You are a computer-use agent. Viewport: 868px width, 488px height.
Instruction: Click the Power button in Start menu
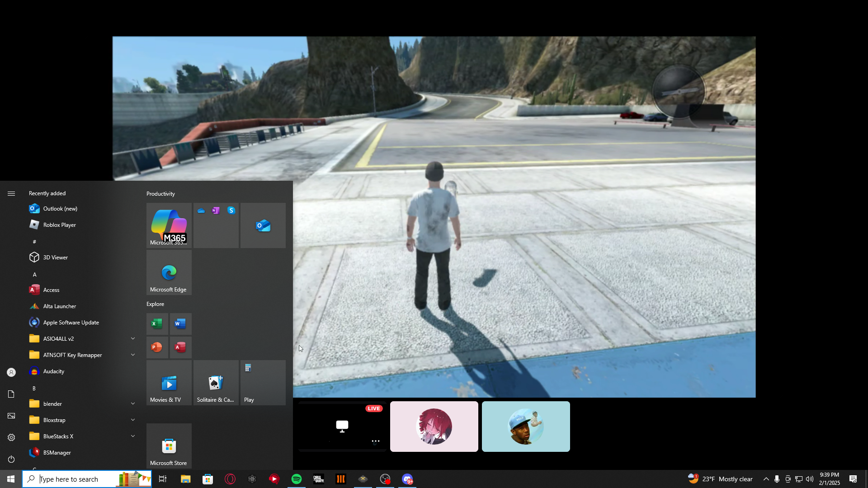click(11, 459)
